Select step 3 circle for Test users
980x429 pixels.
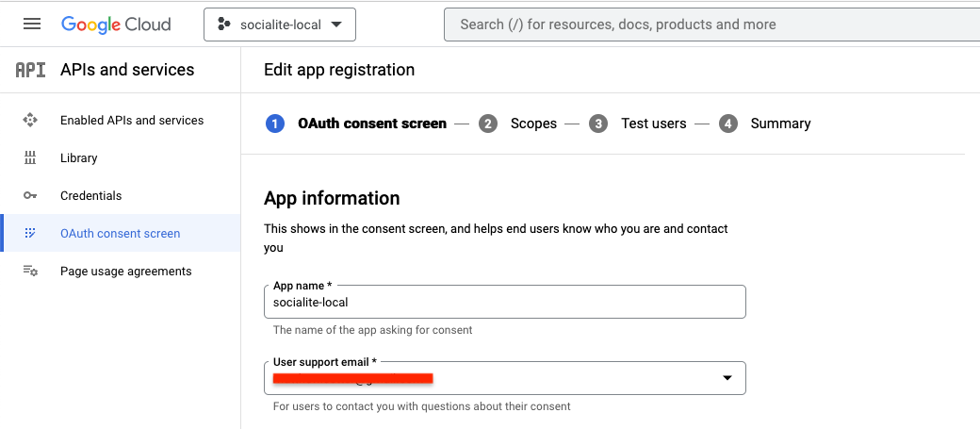598,124
